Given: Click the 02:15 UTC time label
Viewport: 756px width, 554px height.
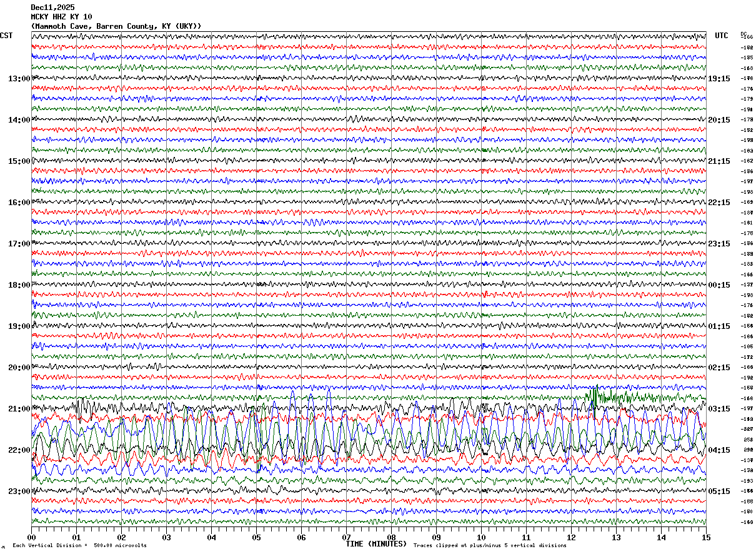Looking at the screenshot, I should [719, 368].
